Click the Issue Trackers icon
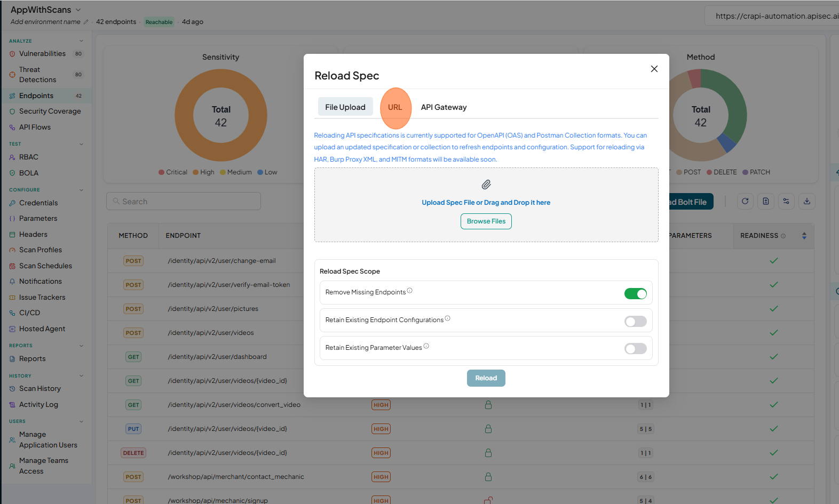Viewport: 839px width, 504px height. (x=12, y=298)
